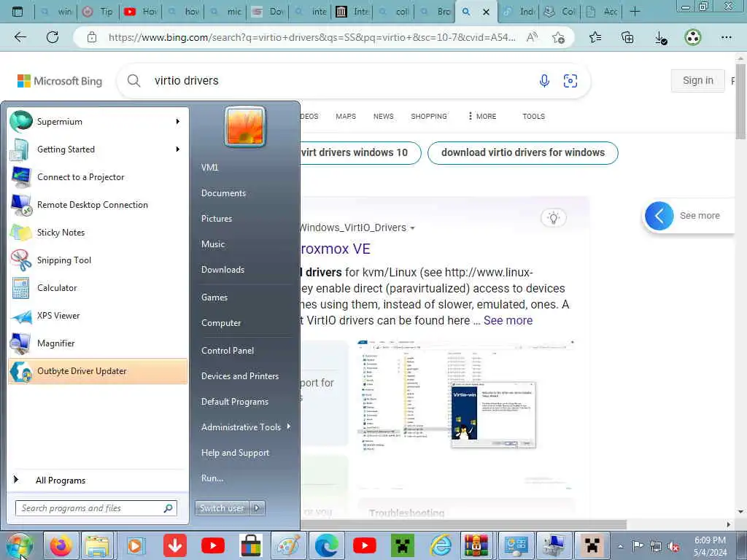Screen dimensions: 747x560
Task: Click Bing visual search camera icon
Action: (x=570, y=80)
